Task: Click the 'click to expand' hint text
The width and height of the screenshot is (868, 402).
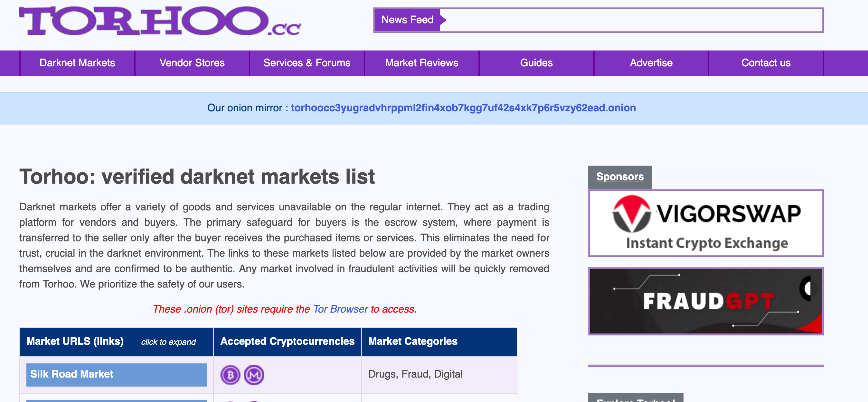Action: 168,342
